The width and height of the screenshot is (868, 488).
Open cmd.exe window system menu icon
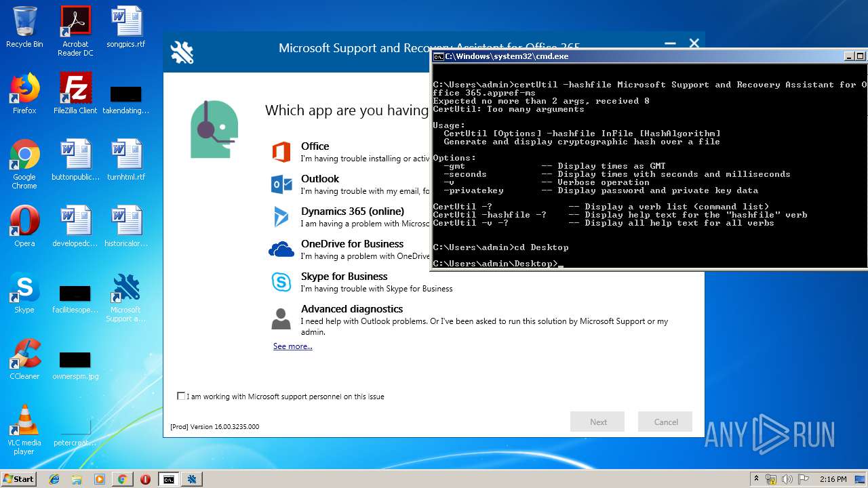[438, 56]
